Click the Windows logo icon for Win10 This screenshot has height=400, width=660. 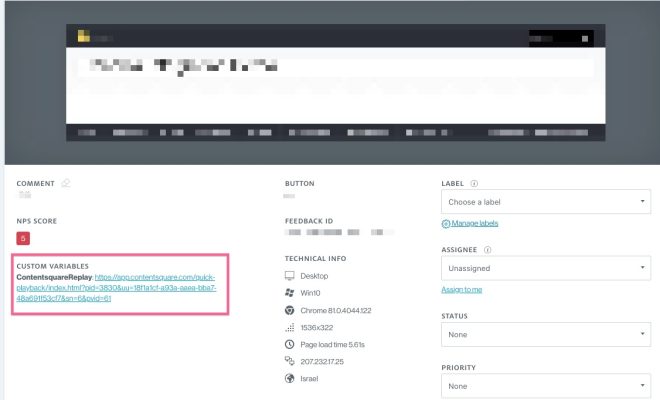pos(290,293)
